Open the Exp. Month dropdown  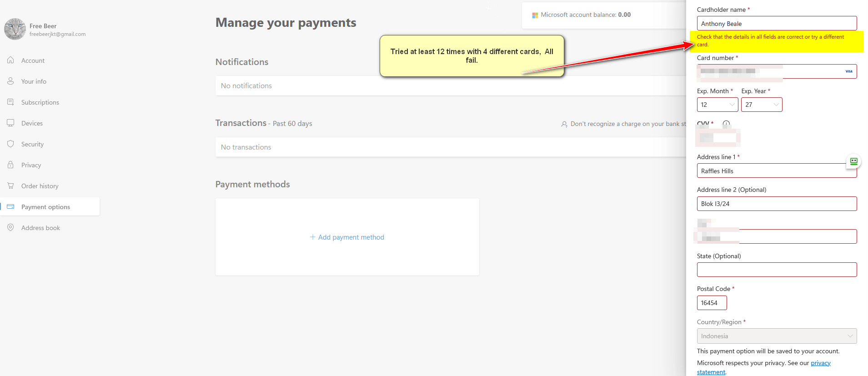(717, 105)
